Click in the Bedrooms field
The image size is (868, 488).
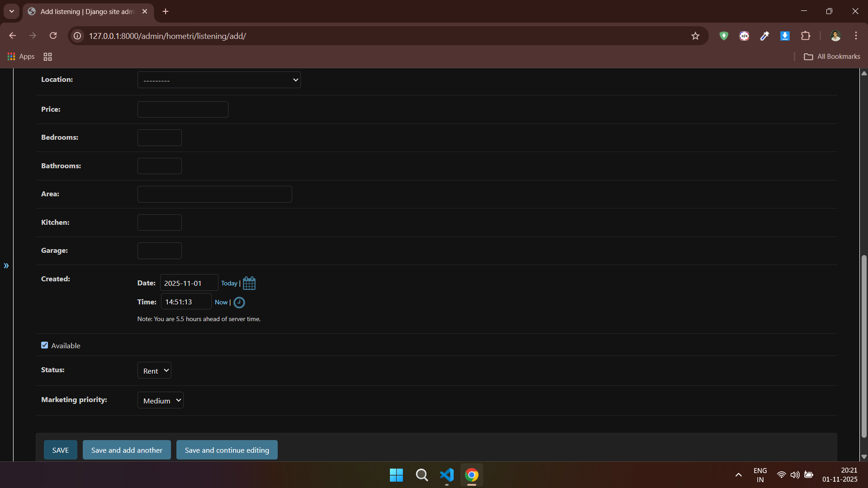coord(160,137)
